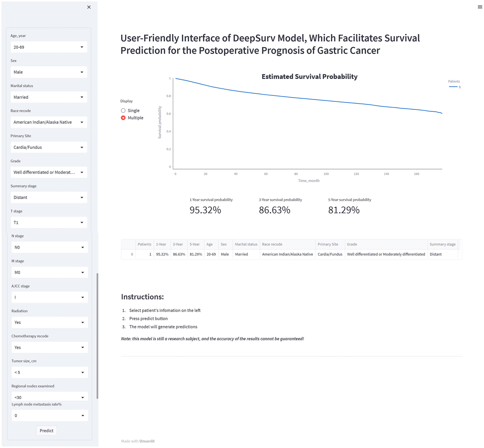This screenshot has width=484, height=448.
Task: Open the Lymph node metastasis rate% dropdown
Action: pyautogui.click(x=50, y=415)
